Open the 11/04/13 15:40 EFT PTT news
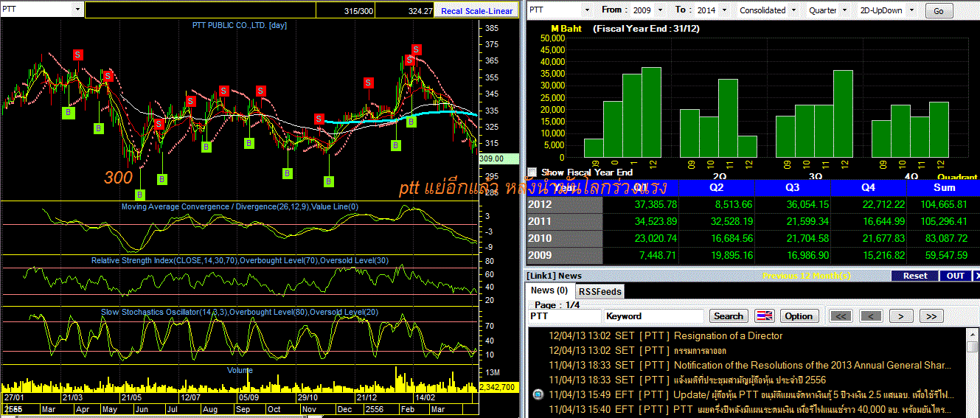This screenshot has height=418, width=980. (814, 409)
